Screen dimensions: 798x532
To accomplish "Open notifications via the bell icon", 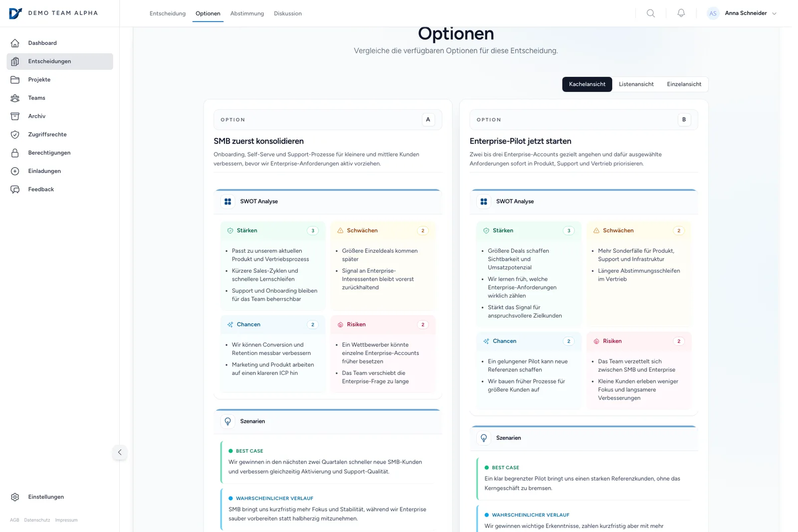I will tap(681, 13).
